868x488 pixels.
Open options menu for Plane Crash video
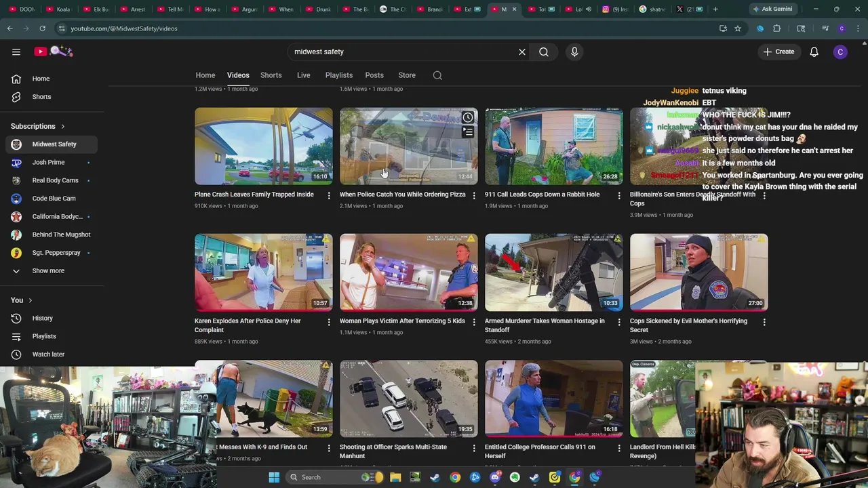(329, 195)
